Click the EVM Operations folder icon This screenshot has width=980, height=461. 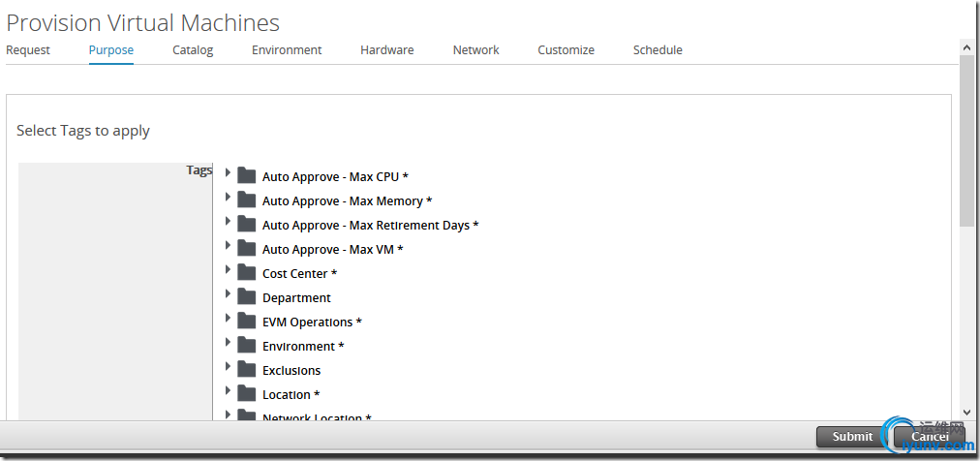(x=247, y=322)
